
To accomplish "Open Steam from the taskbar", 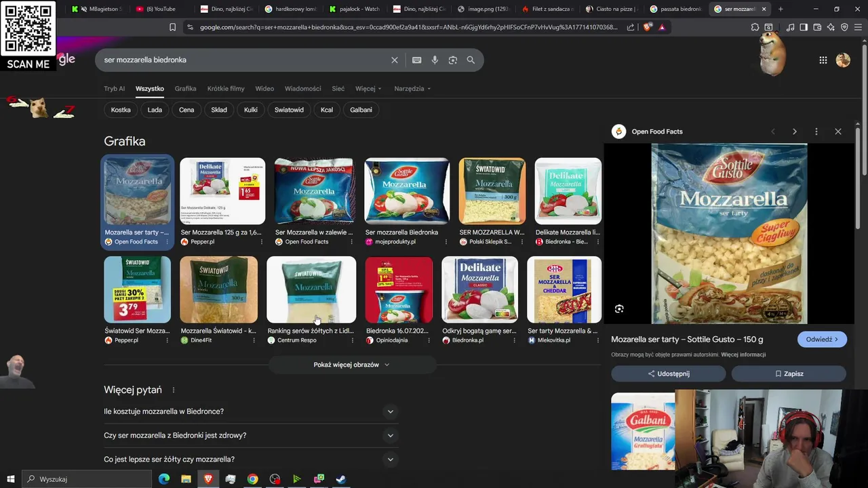I will [341, 479].
